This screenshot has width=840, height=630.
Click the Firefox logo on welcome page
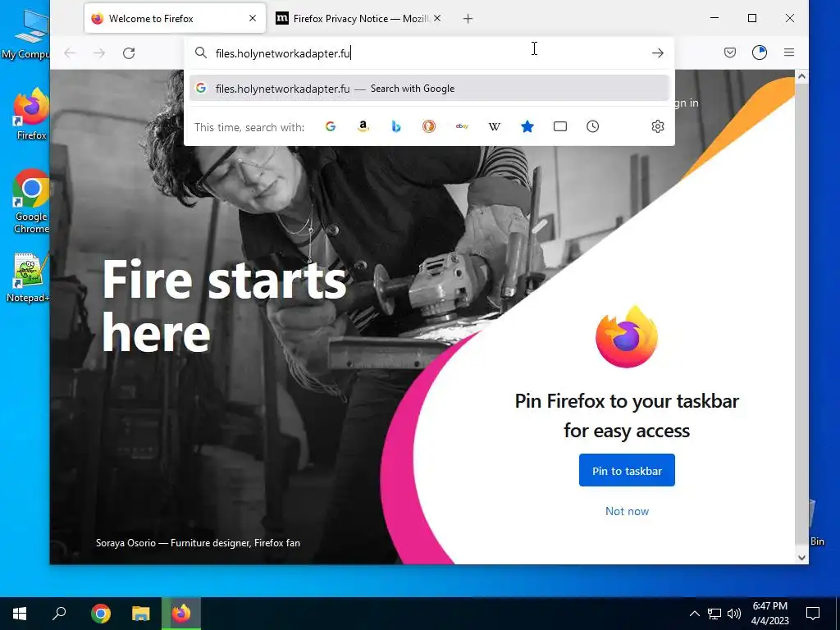pos(627,337)
